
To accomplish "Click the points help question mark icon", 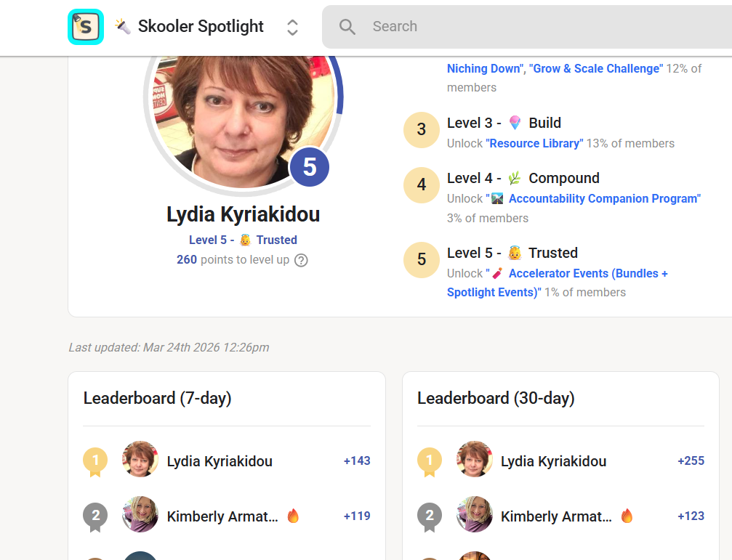I will point(301,260).
